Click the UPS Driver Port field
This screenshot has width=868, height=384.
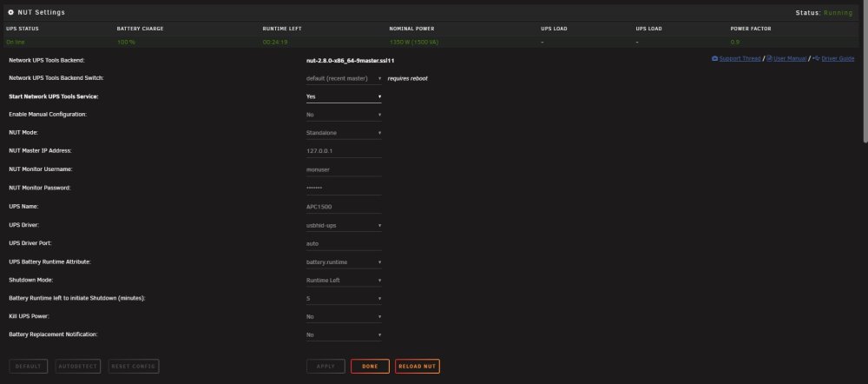pyautogui.click(x=344, y=244)
